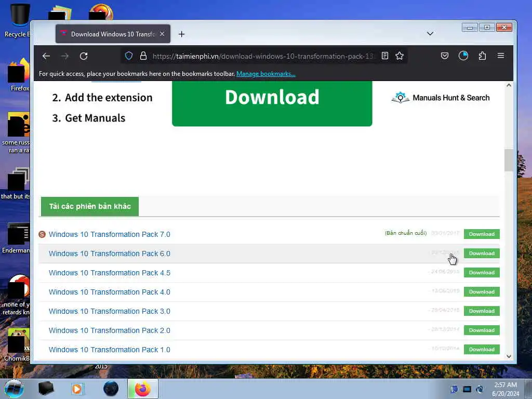532x399 pixels.
Task: Close the Download Windows 10 tab
Action: (x=162, y=34)
